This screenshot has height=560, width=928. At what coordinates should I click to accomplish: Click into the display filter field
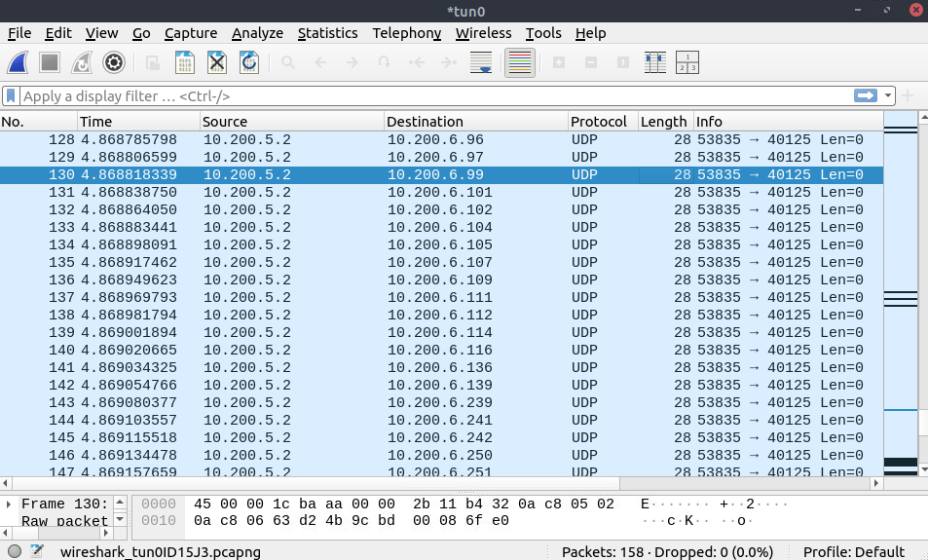click(437, 95)
